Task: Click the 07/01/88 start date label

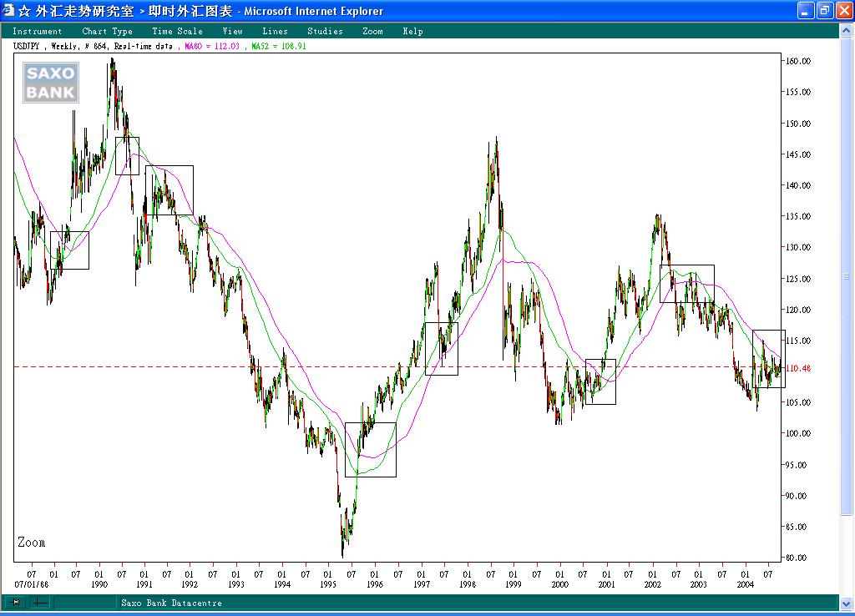Action: coord(31,584)
